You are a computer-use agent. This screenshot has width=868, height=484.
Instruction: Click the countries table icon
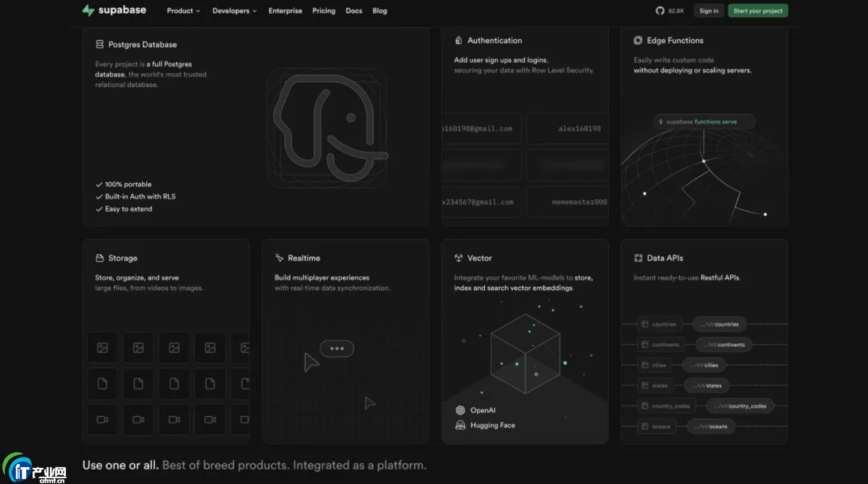coord(645,324)
